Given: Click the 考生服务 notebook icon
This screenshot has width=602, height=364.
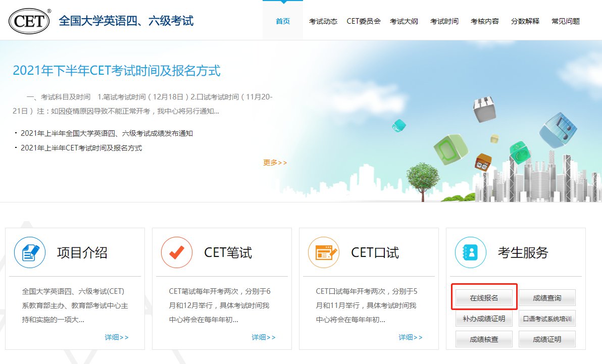Looking at the screenshot, I should (470, 252).
